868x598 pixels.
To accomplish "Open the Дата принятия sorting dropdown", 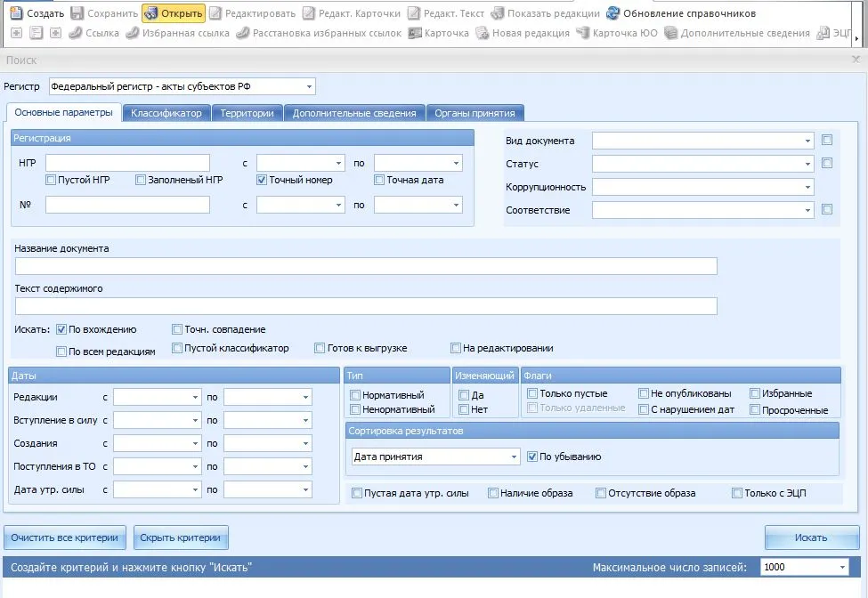I will 514,457.
